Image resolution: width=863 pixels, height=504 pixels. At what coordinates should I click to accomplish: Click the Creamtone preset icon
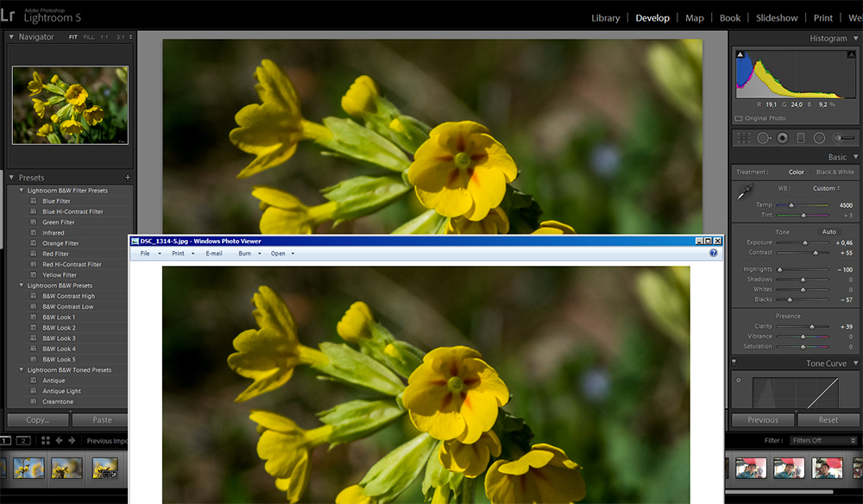33,401
